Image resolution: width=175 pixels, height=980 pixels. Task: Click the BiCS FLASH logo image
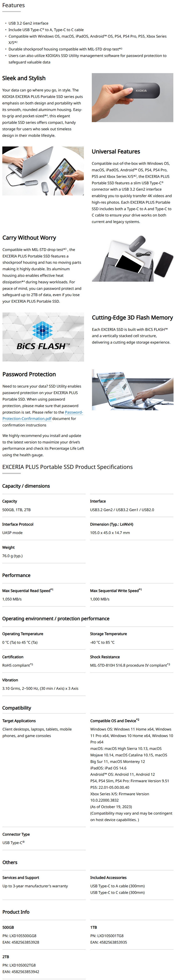tap(43, 337)
